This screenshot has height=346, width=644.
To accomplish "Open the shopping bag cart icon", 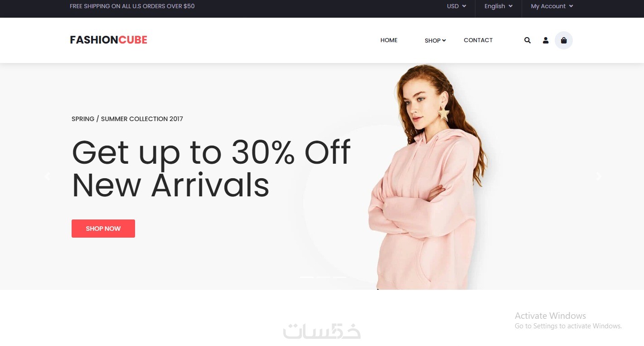I will pyautogui.click(x=564, y=40).
